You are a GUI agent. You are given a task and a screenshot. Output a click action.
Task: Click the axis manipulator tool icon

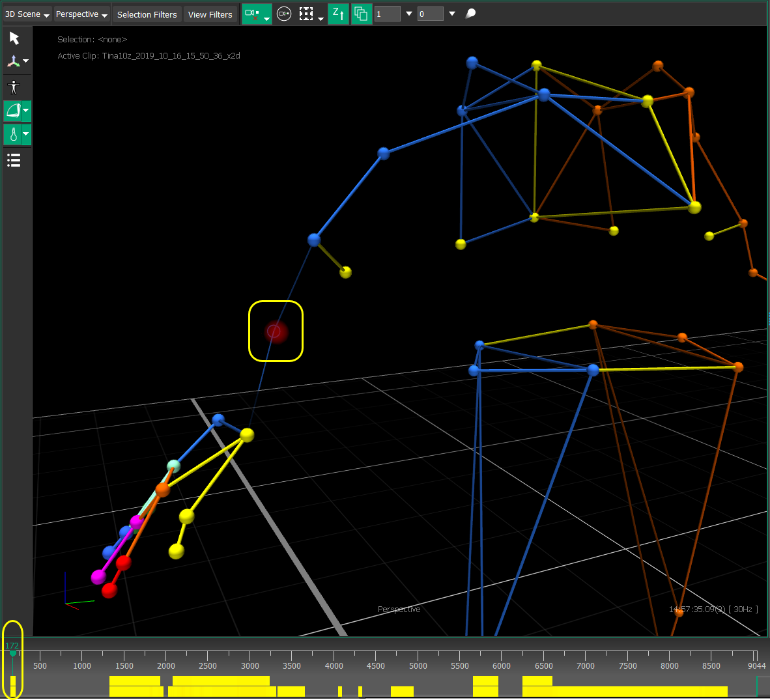click(13, 62)
